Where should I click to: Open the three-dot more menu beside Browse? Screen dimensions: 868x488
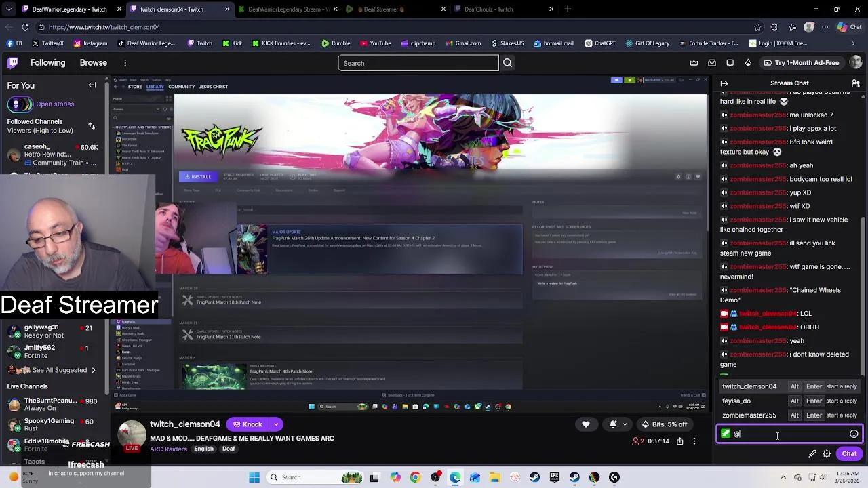[x=125, y=63]
